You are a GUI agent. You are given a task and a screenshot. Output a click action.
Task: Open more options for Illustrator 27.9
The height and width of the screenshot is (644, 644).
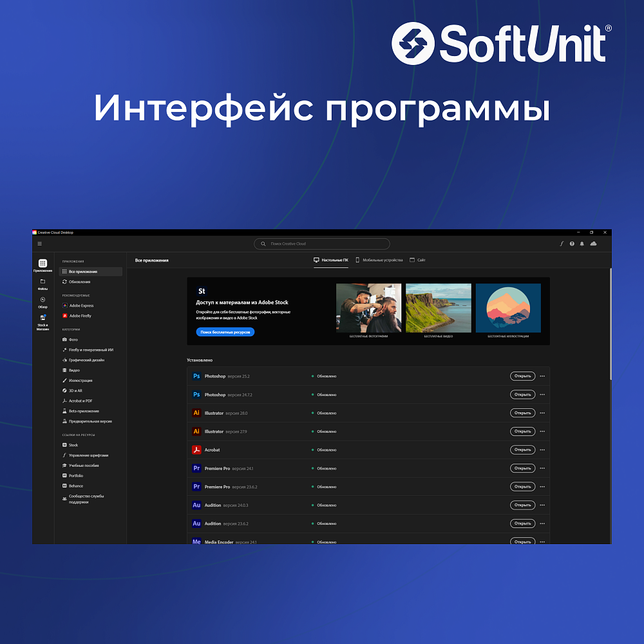click(542, 431)
